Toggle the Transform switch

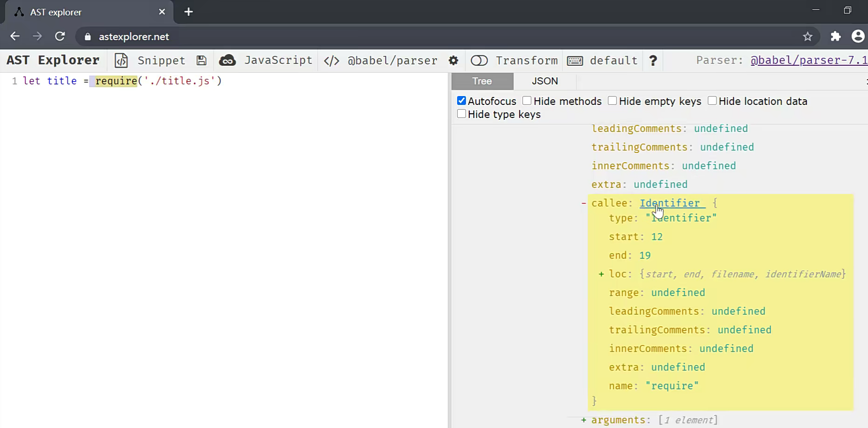coord(479,61)
